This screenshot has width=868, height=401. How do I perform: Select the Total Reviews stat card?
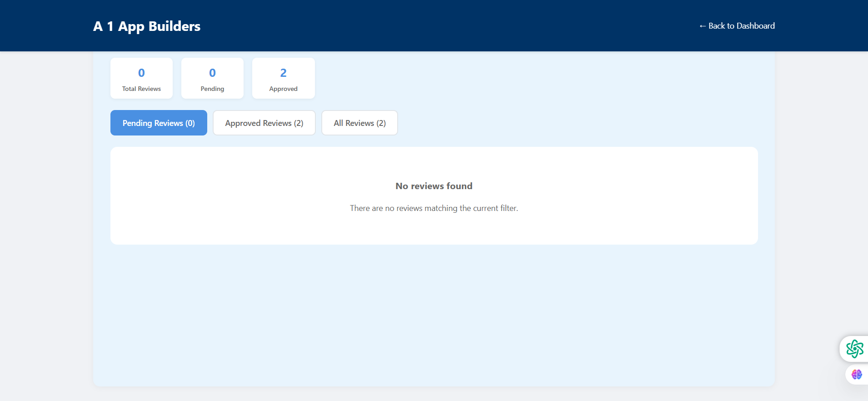pos(141,78)
